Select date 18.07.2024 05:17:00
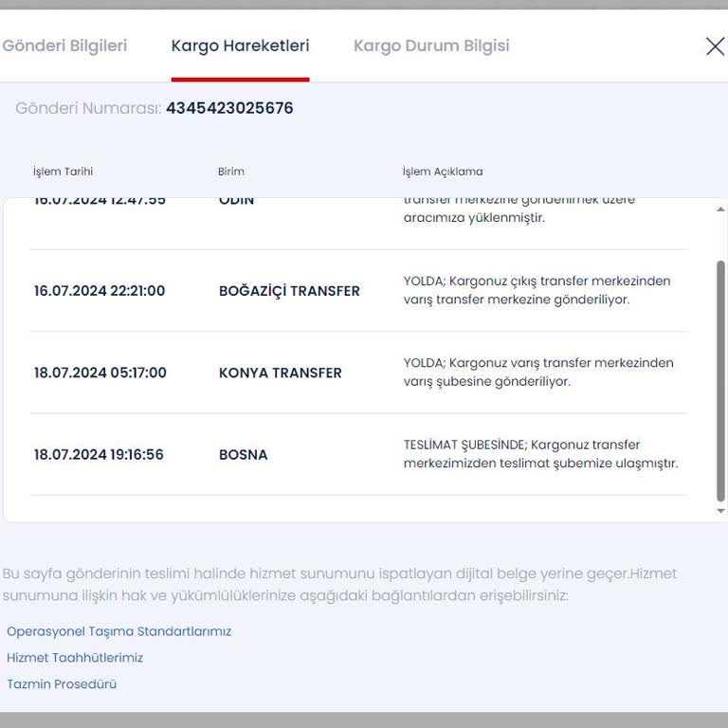 100,373
